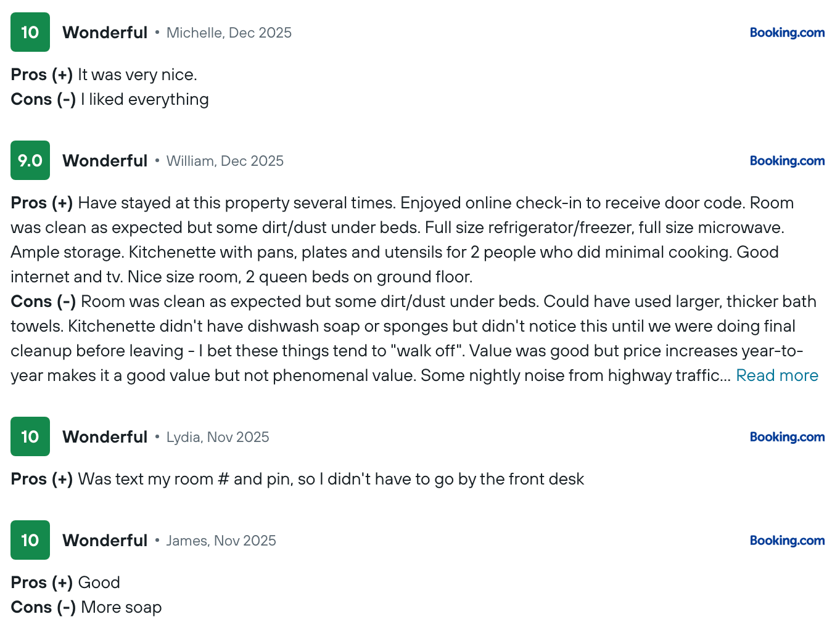Click reviewer name William, Dec 2025
Viewport: 840px width, 630px height.
click(x=225, y=161)
